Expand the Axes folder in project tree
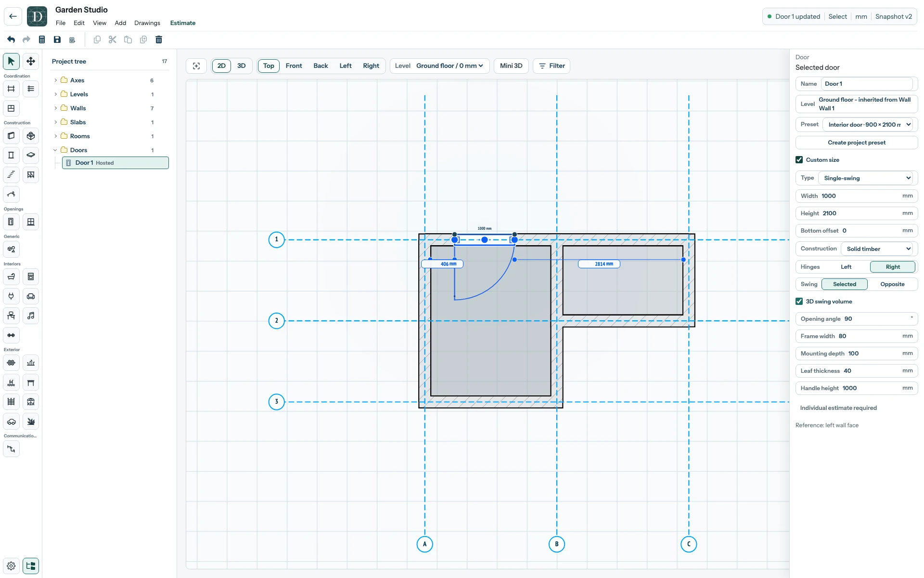The width and height of the screenshot is (924, 578). point(55,80)
